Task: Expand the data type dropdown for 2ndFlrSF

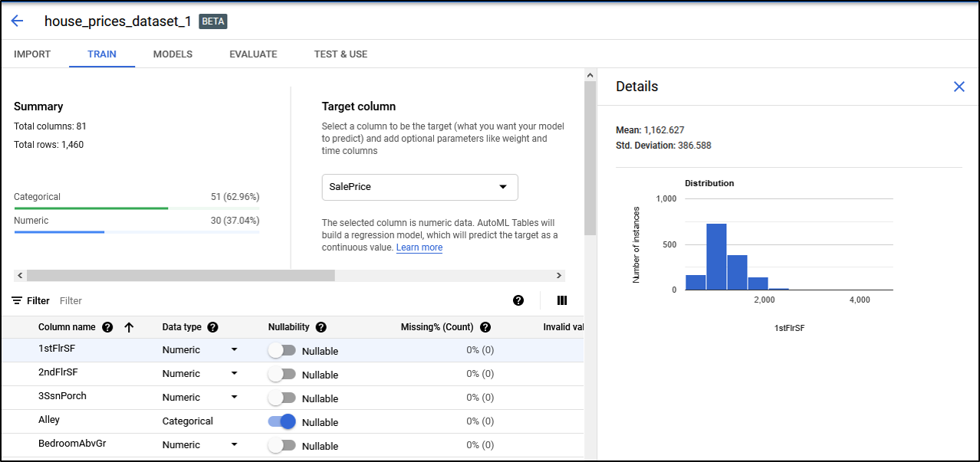Action: (234, 374)
